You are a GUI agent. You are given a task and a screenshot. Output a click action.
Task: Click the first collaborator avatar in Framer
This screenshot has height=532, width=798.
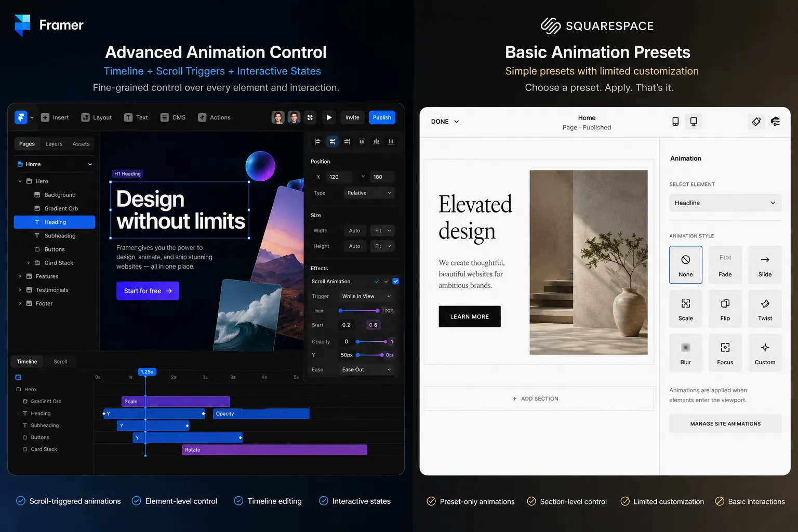tap(278, 117)
